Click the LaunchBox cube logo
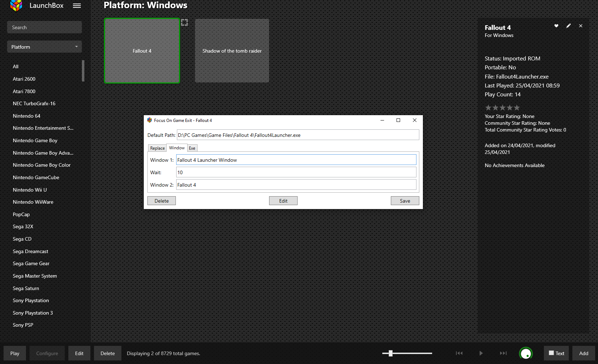The width and height of the screenshot is (598, 364). pos(16,5)
